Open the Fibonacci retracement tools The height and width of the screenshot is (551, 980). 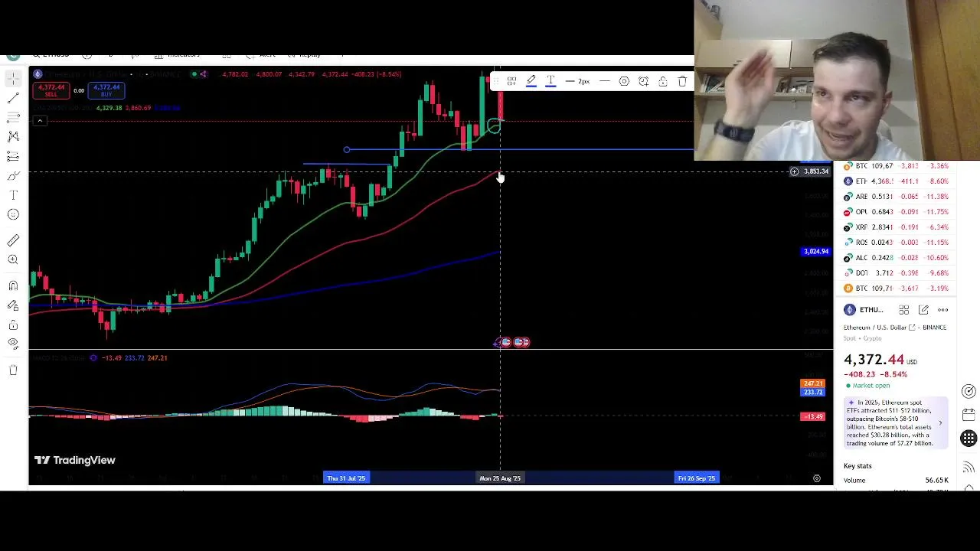[13, 117]
